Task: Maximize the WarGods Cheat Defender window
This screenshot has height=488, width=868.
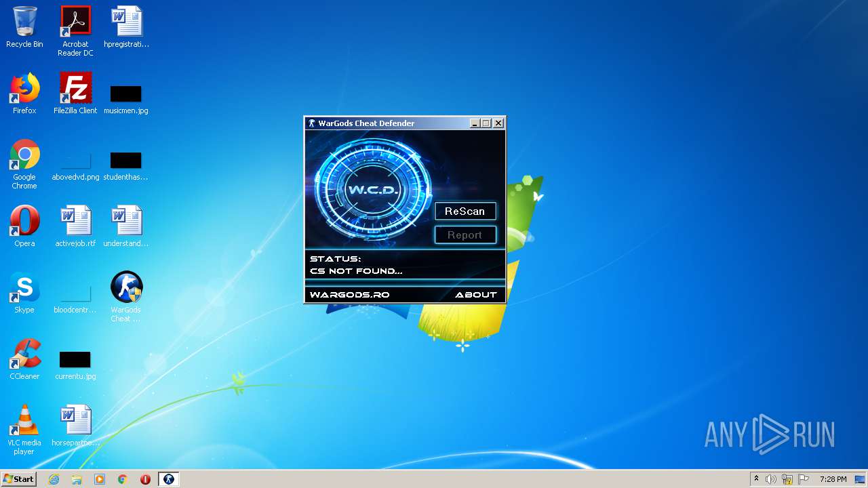Action: [x=486, y=123]
